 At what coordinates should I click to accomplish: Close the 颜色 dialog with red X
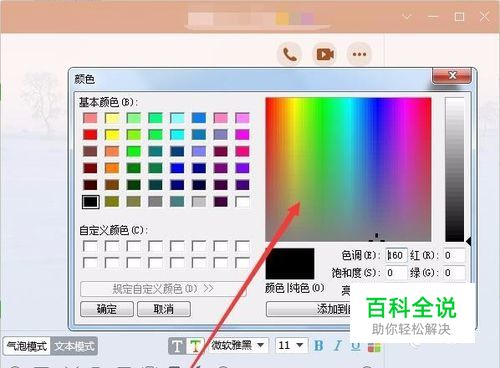[x=452, y=76]
